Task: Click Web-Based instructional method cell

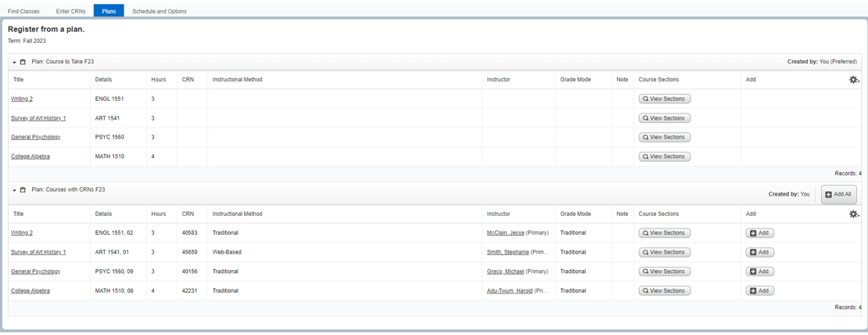Action: [345, 252]
